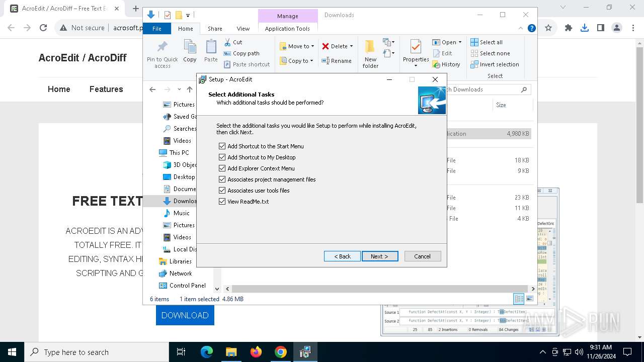
Task: Click search magnifier in Downloads search box
Action: 524,89
